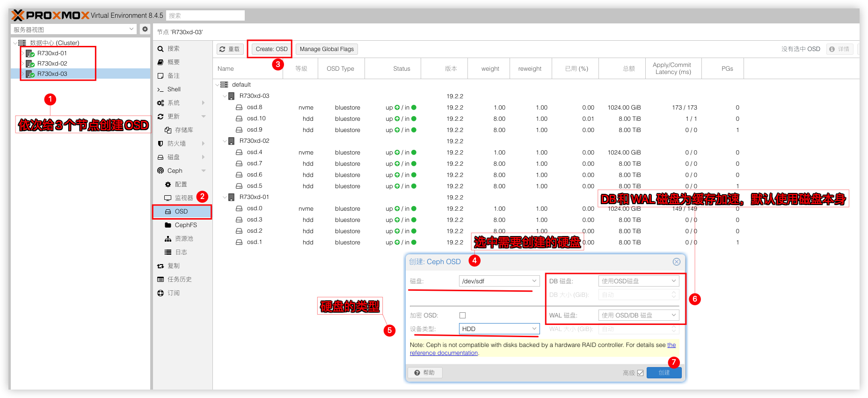Click the monitor icon for 监视器
Screen dimensions: 868x398
coord(168,198)
